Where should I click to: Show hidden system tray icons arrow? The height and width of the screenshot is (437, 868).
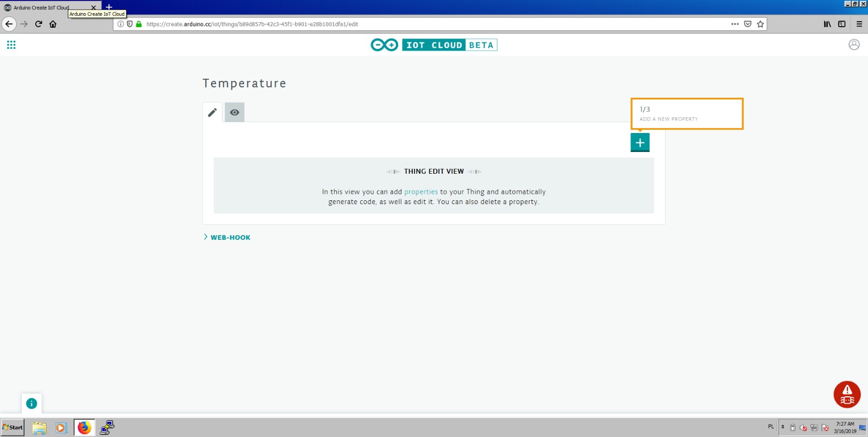tap(783, 427)
